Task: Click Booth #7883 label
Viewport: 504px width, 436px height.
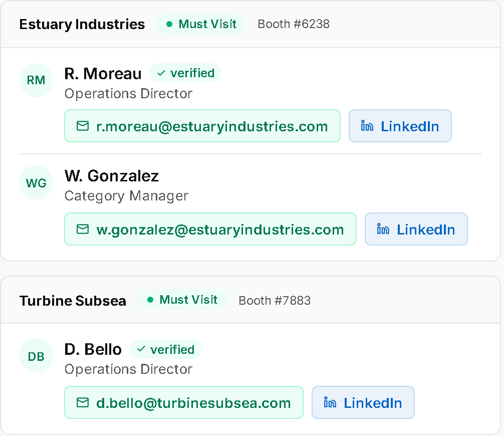Action: [x=275, y=301]
